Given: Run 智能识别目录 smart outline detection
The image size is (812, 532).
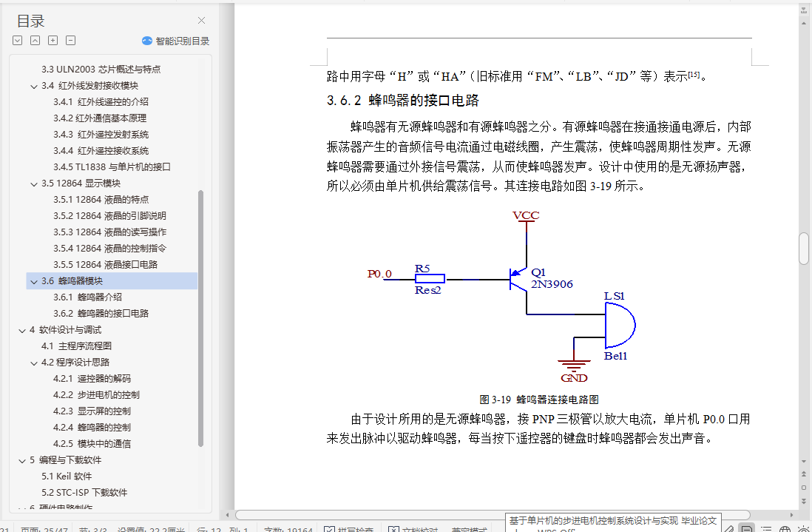Looking at the screenshot, I should 182,41.
